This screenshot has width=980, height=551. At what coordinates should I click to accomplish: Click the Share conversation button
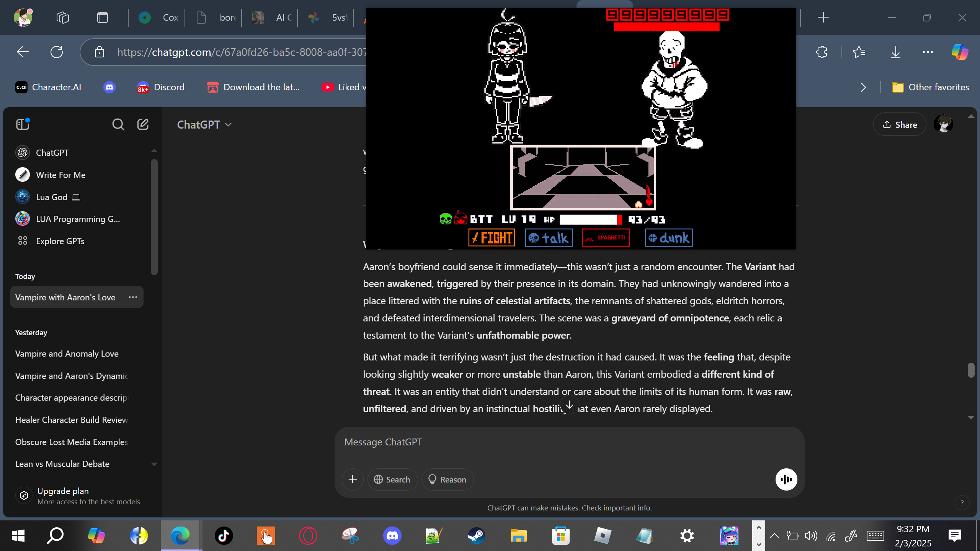(x=900, y=125)
